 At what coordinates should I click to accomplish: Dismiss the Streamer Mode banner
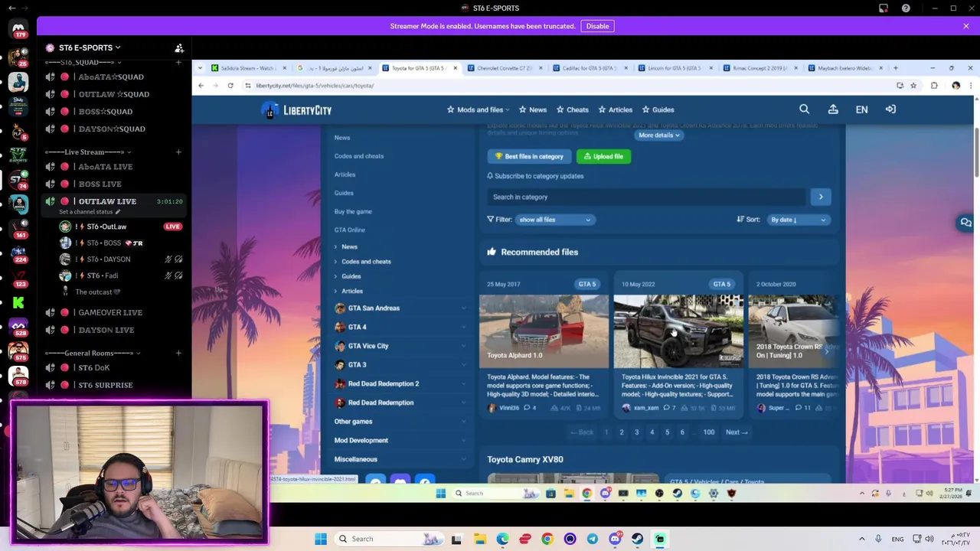point(966,26)
